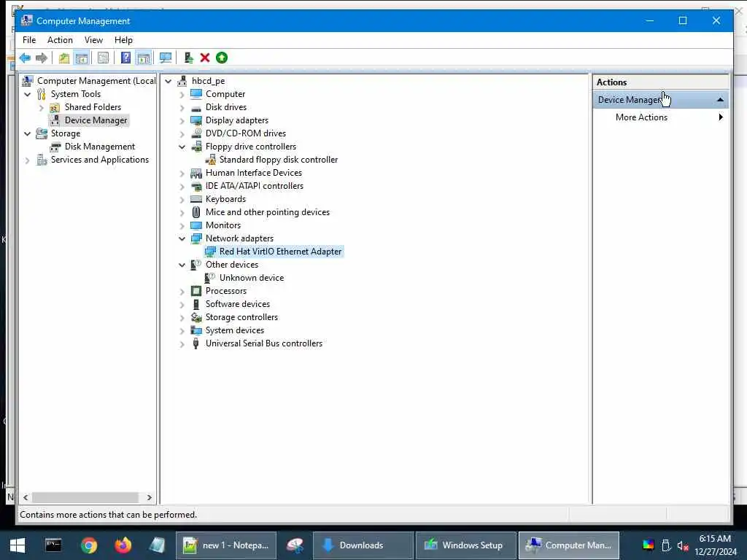Open the File menu
Viewport: 747px width, 560px height.
(29, 40)
